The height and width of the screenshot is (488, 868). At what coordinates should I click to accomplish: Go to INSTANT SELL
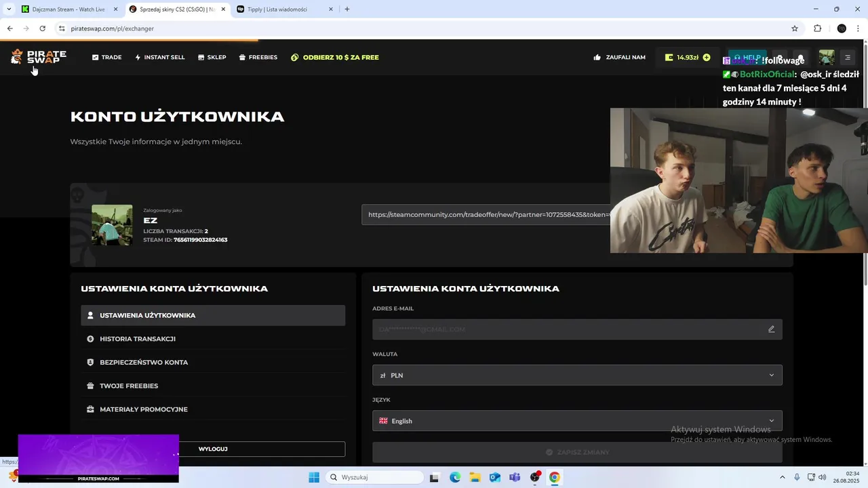point(159,58)
